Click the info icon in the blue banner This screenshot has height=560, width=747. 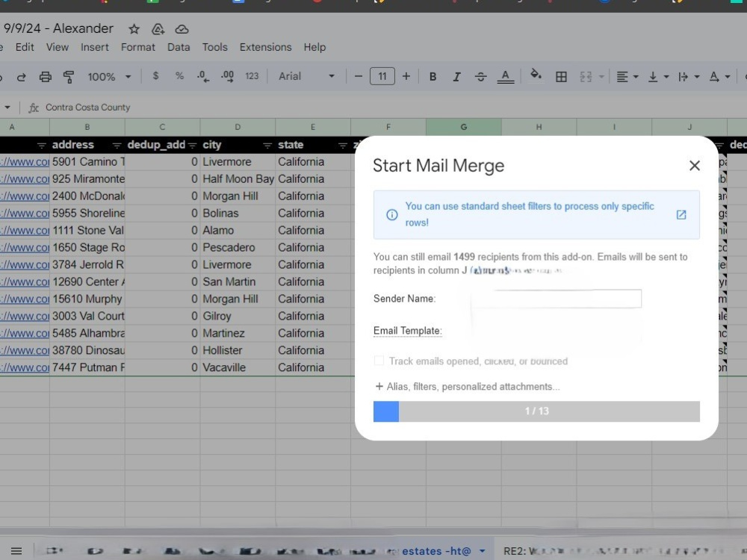pos(391,215)
